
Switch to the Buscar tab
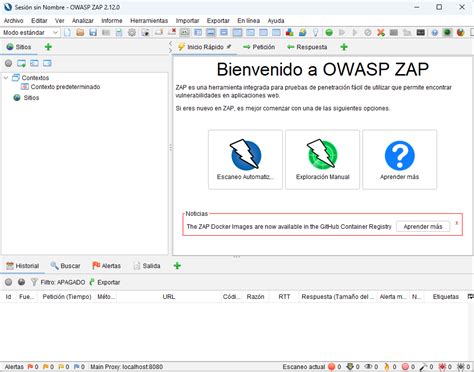coord(65,266)
